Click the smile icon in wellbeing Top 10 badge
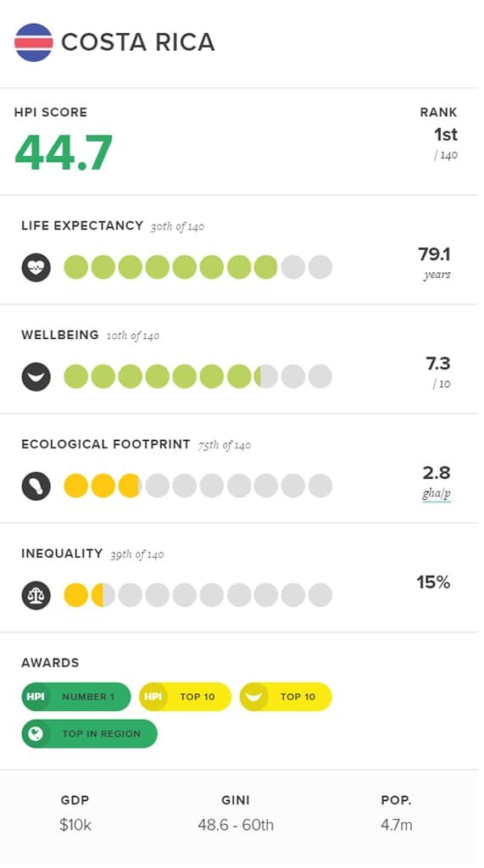484x868 pixels. pos(253,697)
